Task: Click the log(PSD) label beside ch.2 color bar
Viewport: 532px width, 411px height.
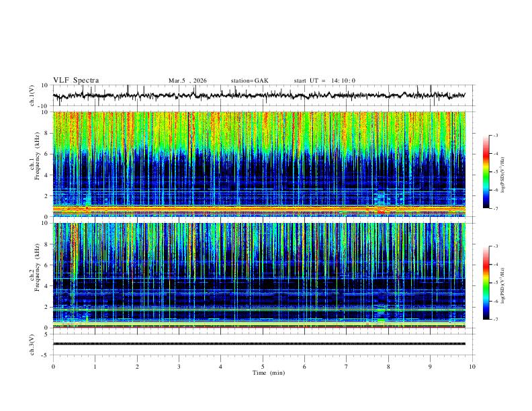Action: point(502,285)
